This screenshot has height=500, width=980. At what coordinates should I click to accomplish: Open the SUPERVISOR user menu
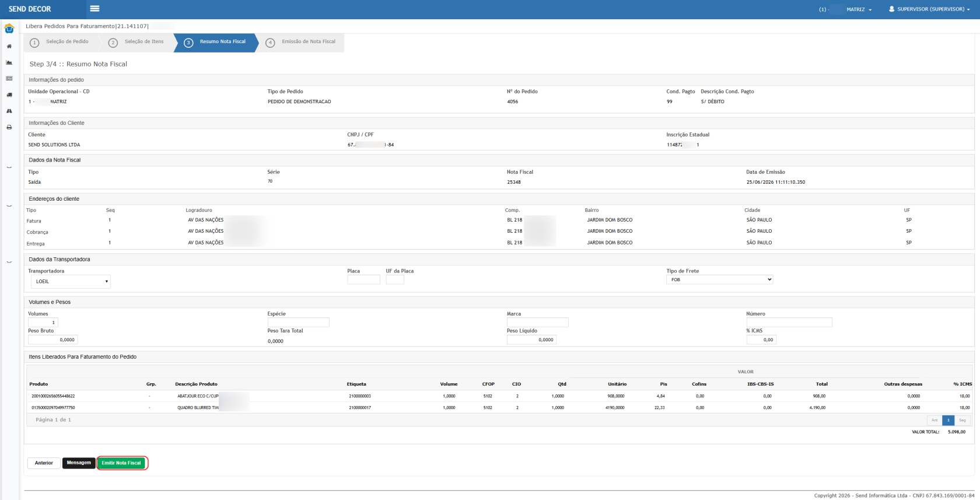929,9
